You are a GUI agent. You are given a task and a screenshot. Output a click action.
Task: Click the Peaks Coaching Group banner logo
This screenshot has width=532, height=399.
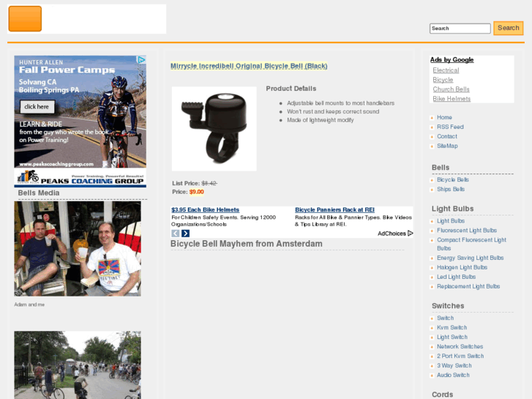[80, 178]
